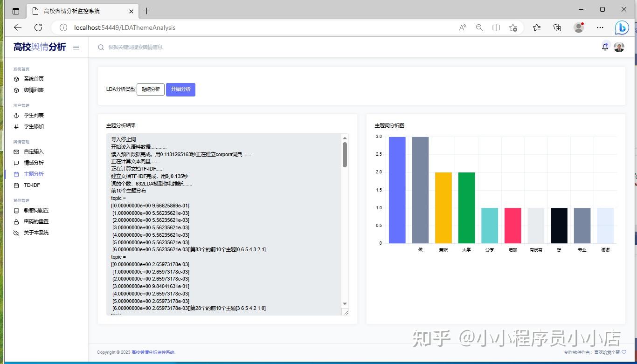Image resolution: width=637 pixels, height=364 pixels.
Task: Click the notification bell icon
Action: [605, 47]
